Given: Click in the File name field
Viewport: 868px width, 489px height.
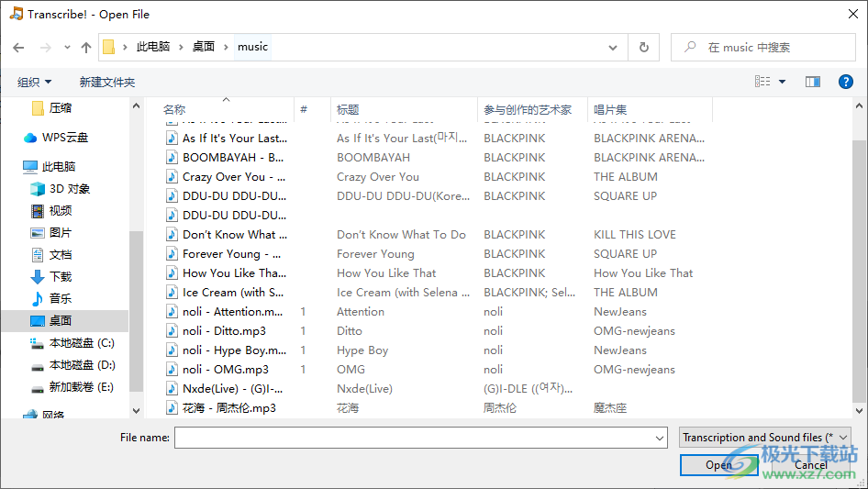Looking at the screenshot, I should (x=421, y=438).
